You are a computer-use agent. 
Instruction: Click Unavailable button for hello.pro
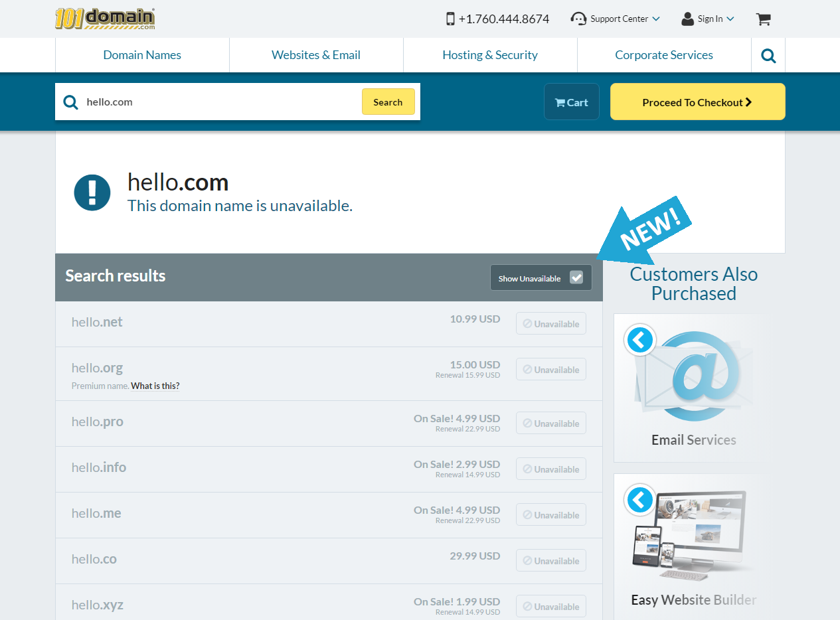[x=551, y=424]
